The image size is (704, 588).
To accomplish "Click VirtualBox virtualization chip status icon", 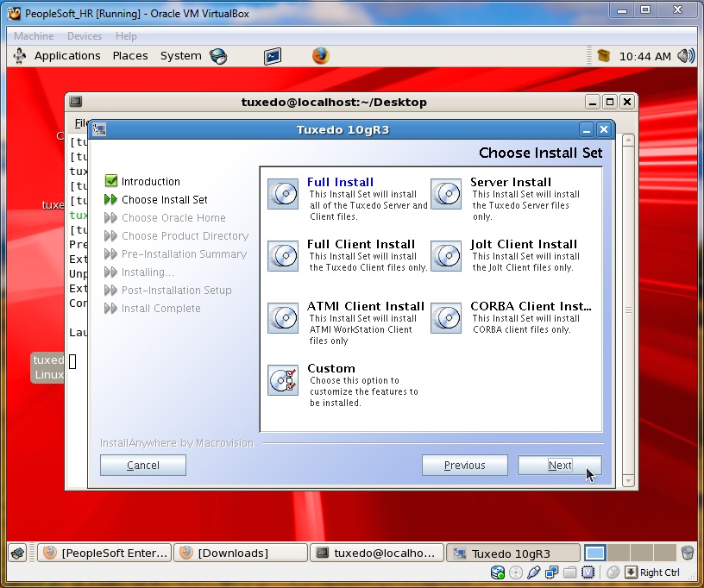I will coord(588,572).
